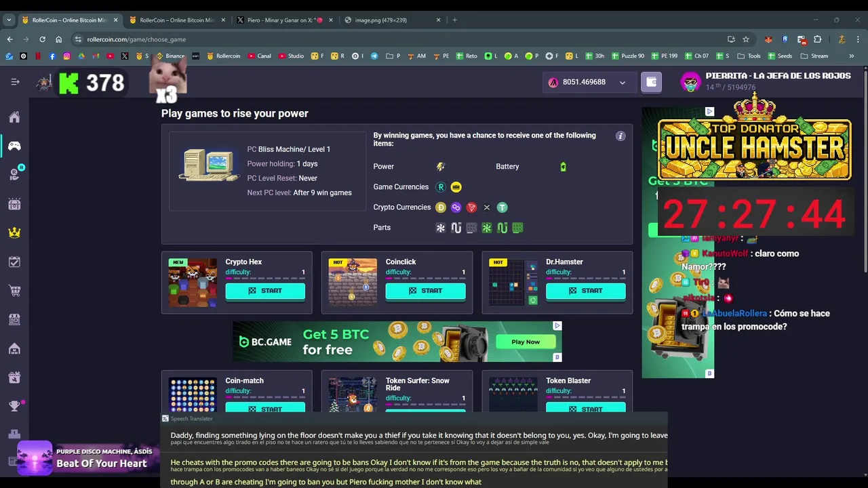The height and width of the screenshot is (488, 868).
Task: Click the RLT game currency icon
Action: click(441, 187)
